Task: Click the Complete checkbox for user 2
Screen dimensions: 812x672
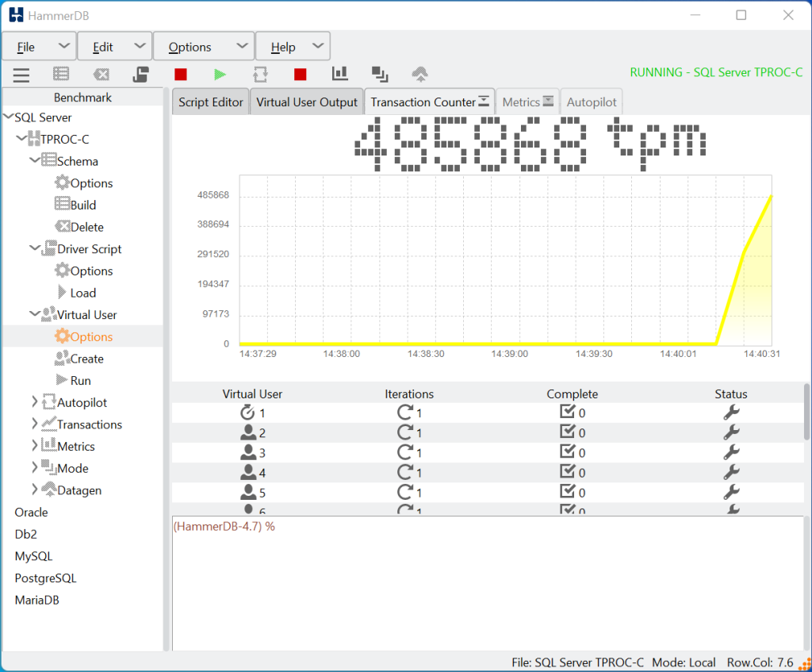Action: (x=568, y=431)
